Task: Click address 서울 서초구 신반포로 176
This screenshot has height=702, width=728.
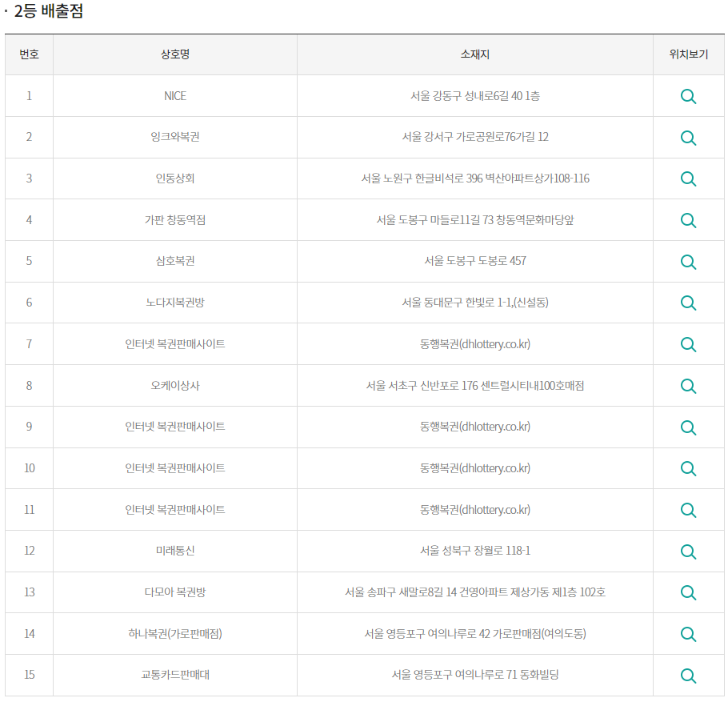Action: coord(422,385)
